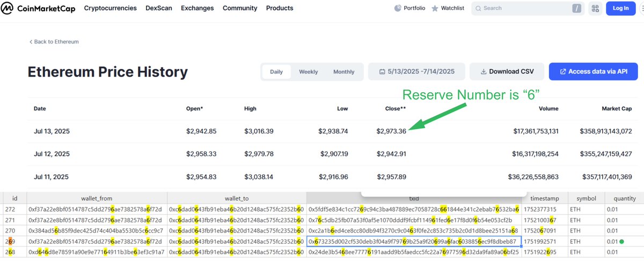Click the selected txid cell starting 0x673235d002
644x261 pixels.
click(414, 241)
